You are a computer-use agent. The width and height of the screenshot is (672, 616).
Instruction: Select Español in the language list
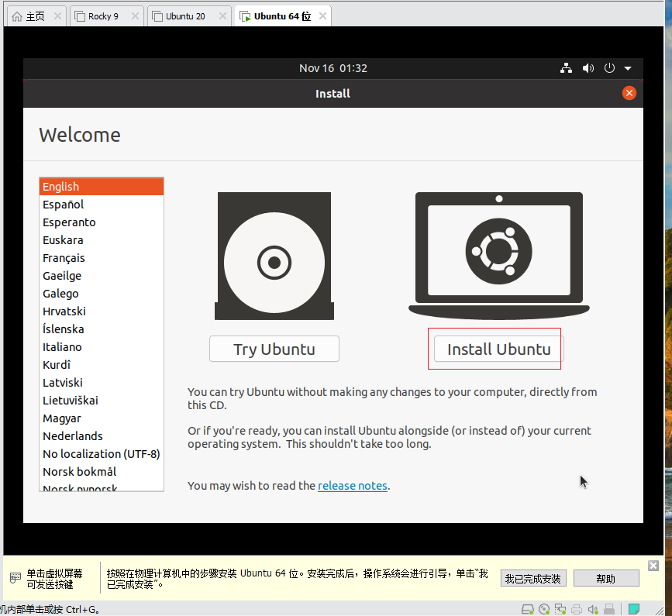tap(101, 205)
